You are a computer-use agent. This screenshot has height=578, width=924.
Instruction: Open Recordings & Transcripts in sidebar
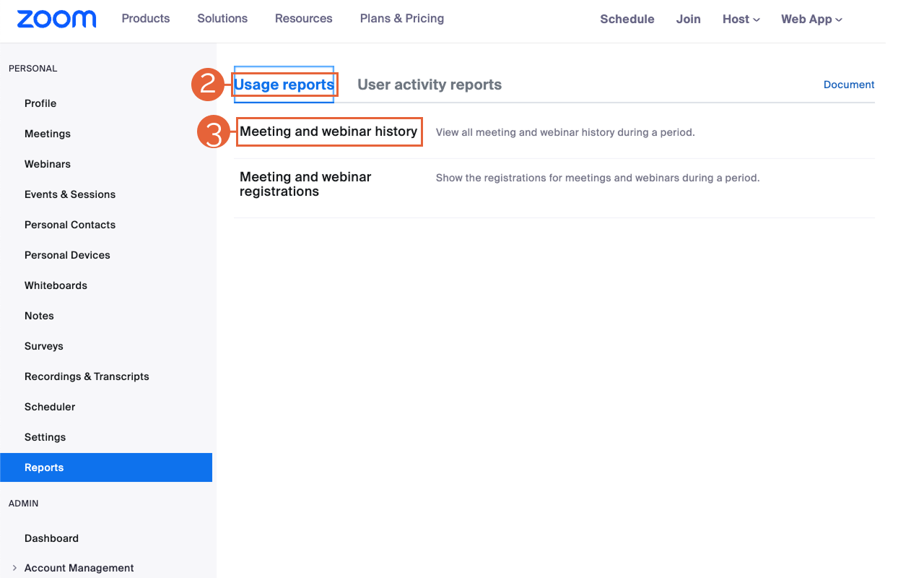tap(87, 376)
